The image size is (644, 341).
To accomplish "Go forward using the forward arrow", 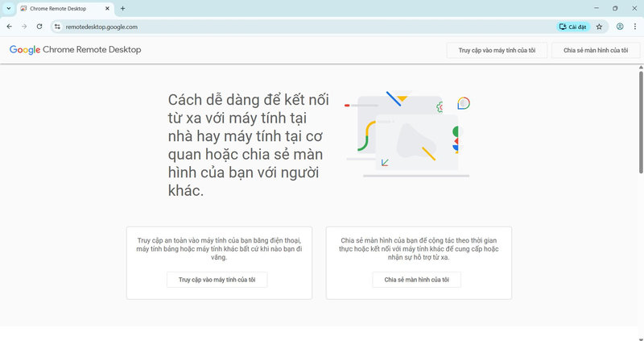I will [x=24, y=27].
